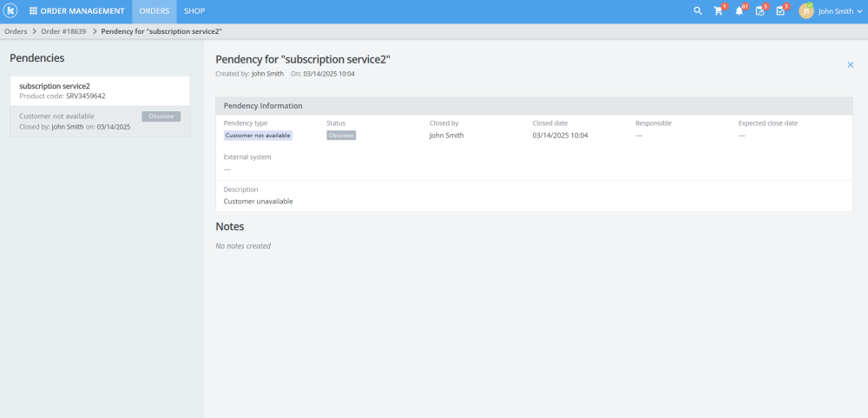Viewport: 868px width, 418px height.
Task: Click the Pendency Information section header
Action: 263,105
